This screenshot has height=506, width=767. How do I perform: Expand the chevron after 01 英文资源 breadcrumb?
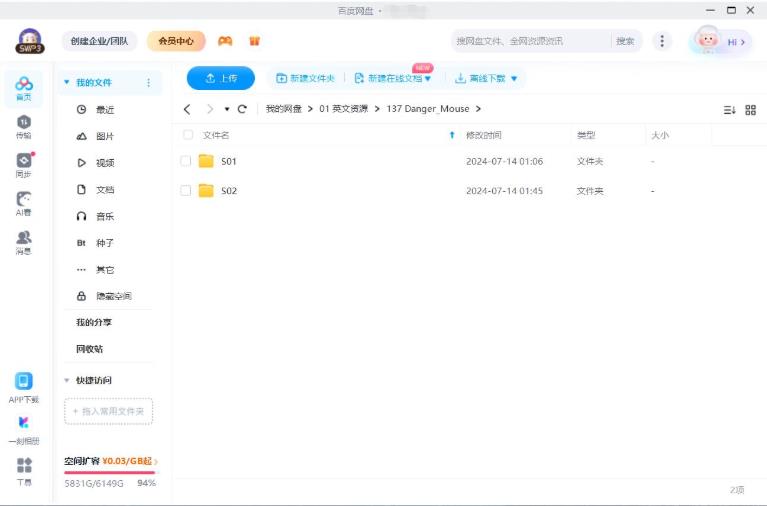(x=377, y=109)
